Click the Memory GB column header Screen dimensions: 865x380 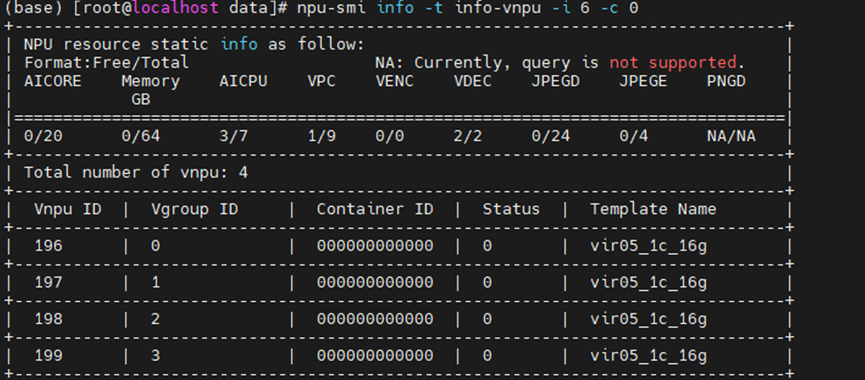click(x=151, y=90)
